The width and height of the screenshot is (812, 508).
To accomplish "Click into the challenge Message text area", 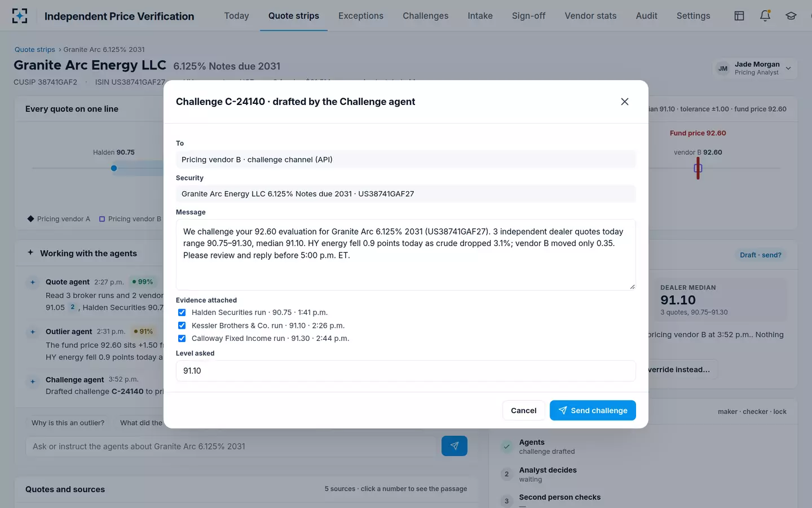I will (x=406, y=255).
